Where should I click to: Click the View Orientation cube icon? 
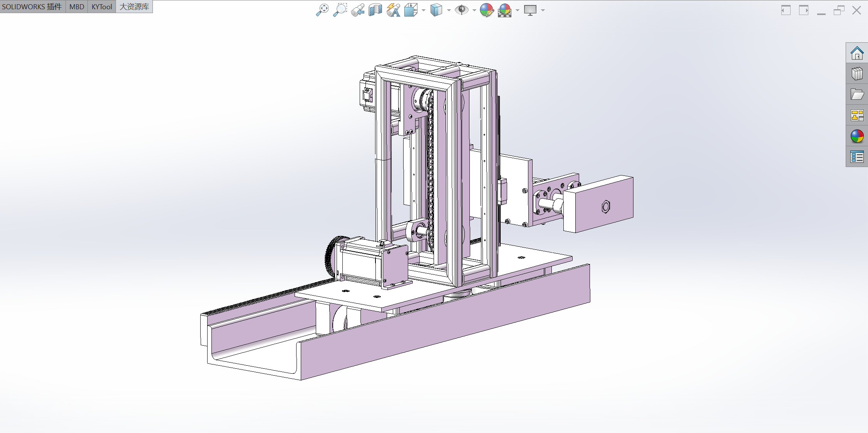(411, 10)
